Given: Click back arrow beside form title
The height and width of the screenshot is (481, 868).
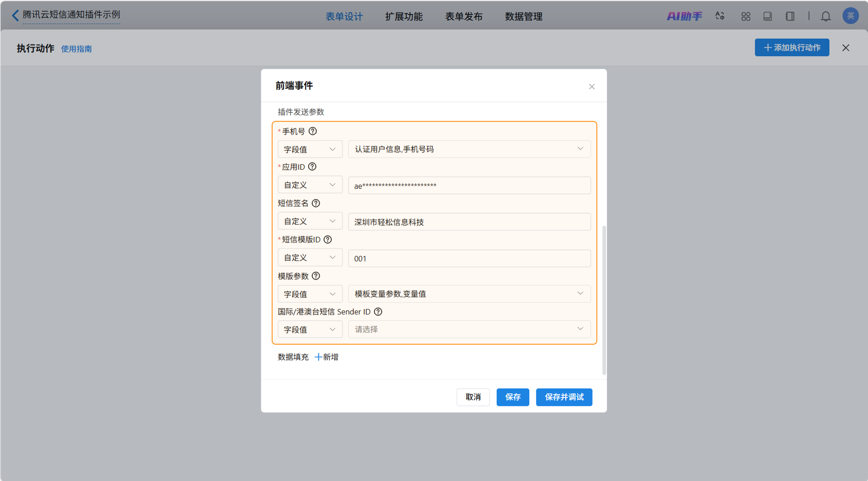Looking at the screenshot, I should (x=15, y=15).
